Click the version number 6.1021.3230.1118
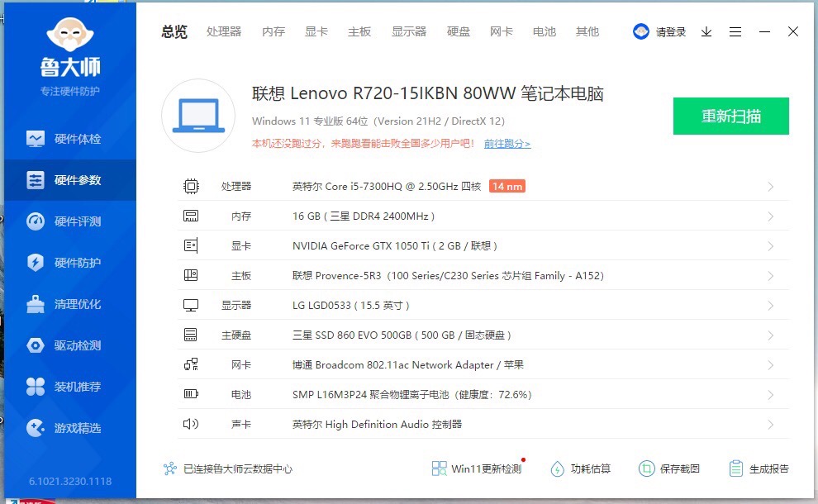The height and width of the screenshot is (504, 818). point(70,481)
